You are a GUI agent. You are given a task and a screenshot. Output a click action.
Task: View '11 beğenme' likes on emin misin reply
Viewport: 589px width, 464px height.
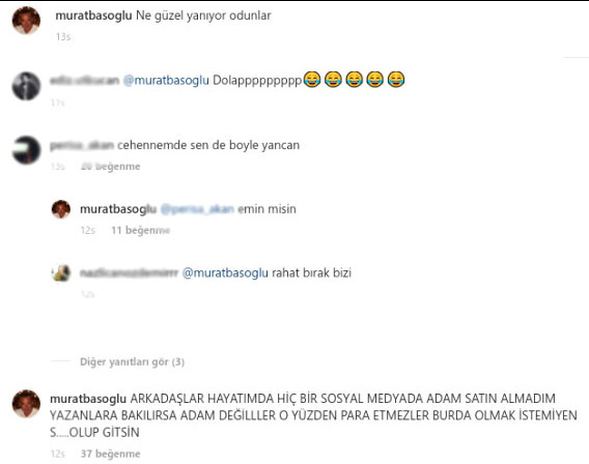pos(140,230)
